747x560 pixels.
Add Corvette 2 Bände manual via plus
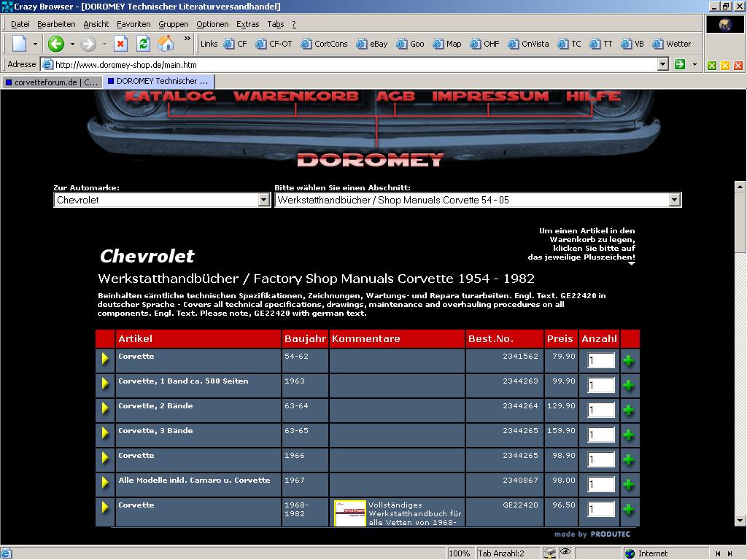coord(629,410)
